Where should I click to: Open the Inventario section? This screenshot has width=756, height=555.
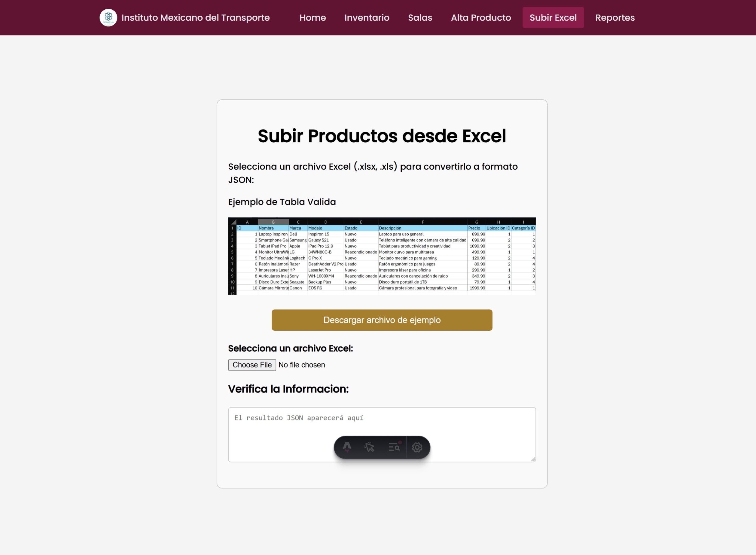(x=367, y=17)
